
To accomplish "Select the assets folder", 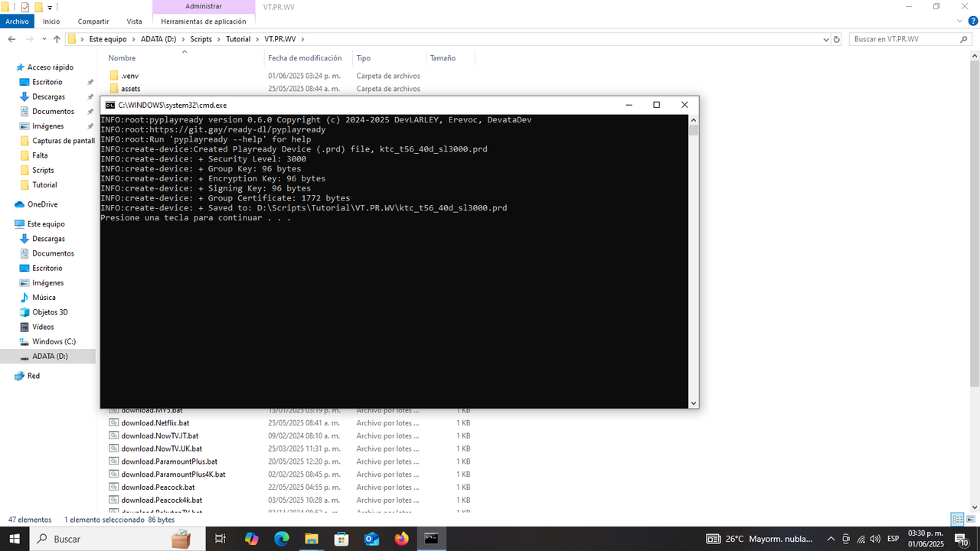I will (x=130, y=89).
